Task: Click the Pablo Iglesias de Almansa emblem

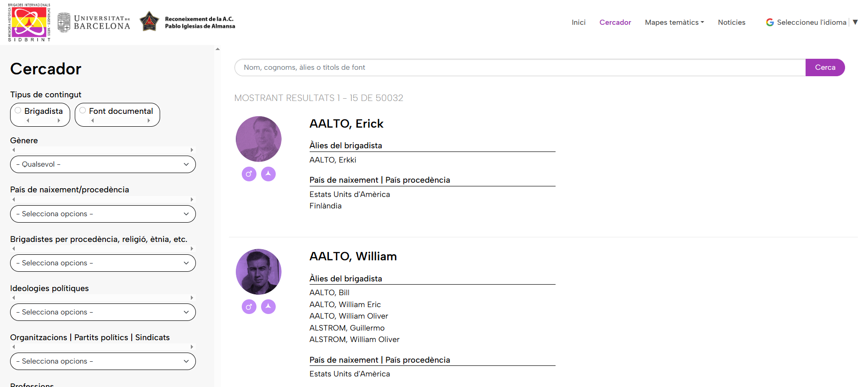Action: tap(149, 22)
